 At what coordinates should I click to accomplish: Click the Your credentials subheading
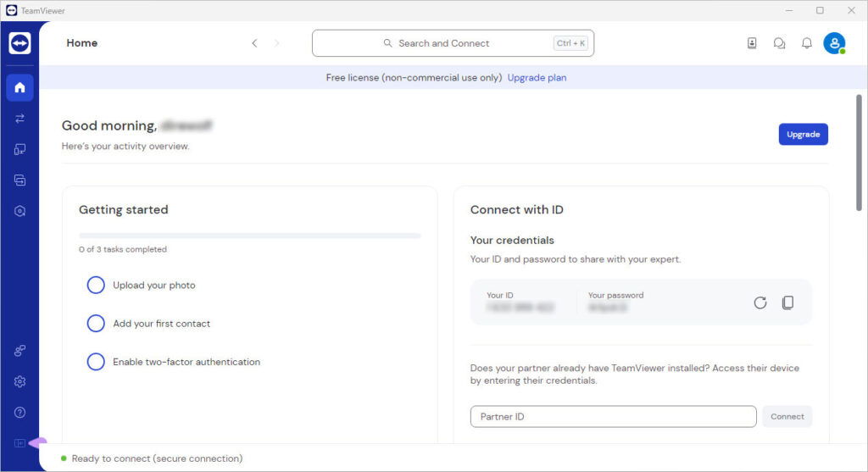(512, 240)
